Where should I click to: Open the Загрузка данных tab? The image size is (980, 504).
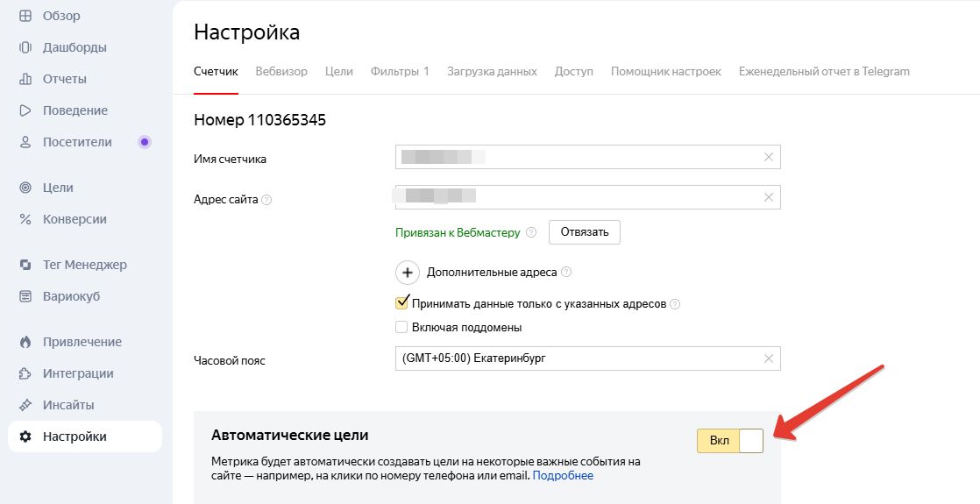coord(492,71)
